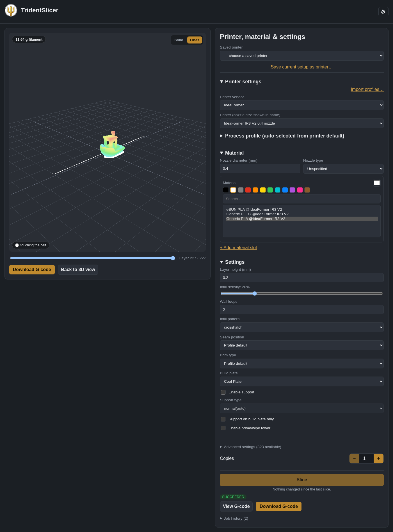Collapse the Material section
The width and height of the screenshot is (393, 532).
coord(232,153)
